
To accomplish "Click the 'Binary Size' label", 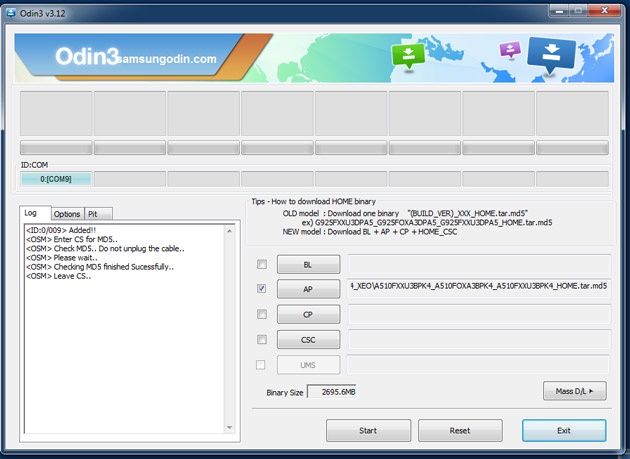I will coord(284,393).
